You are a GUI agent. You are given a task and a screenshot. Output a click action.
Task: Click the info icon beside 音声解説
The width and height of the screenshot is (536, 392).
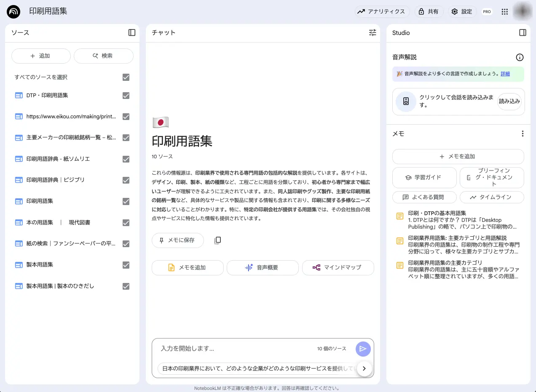[x=520, y=57]
